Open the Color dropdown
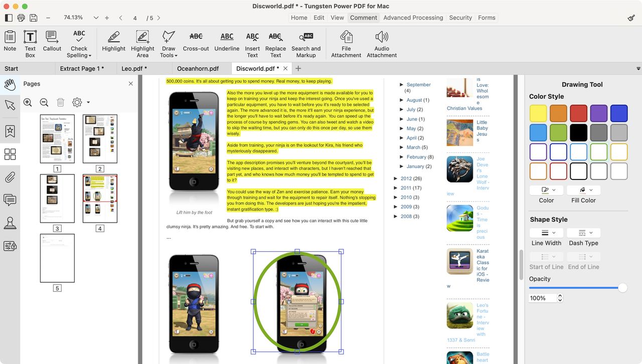 (x=546, y=190)
